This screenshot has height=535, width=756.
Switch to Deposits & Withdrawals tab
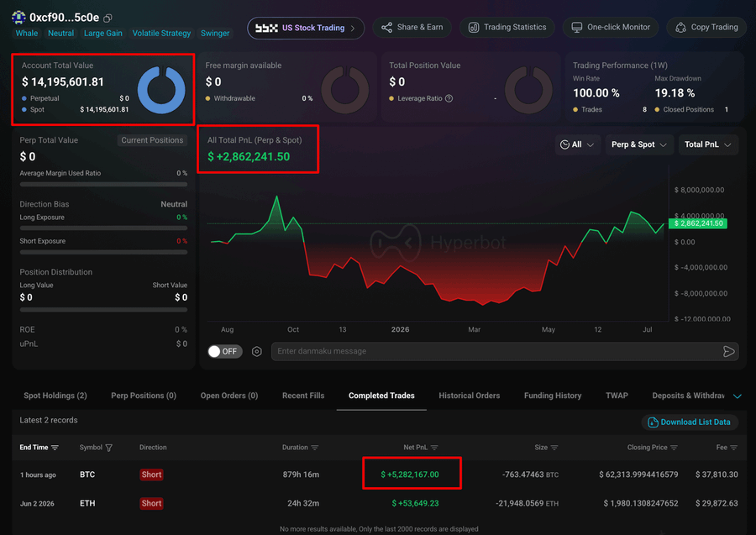click(688, 396)
